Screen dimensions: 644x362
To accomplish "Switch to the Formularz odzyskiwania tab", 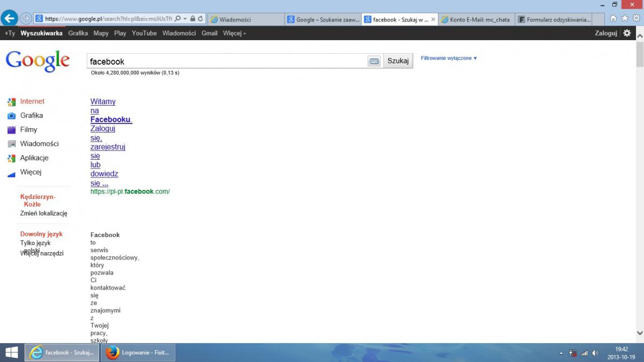I will pos(554,19).
